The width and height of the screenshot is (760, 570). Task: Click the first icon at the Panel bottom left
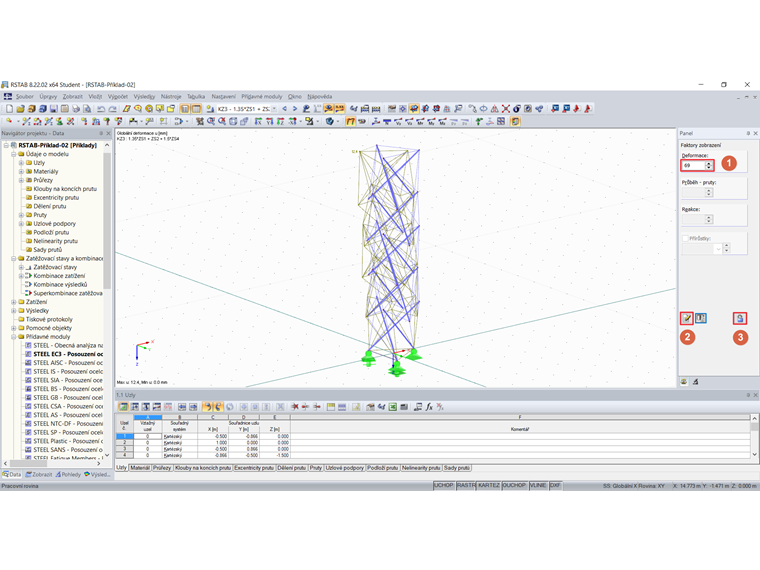[684, 381]
